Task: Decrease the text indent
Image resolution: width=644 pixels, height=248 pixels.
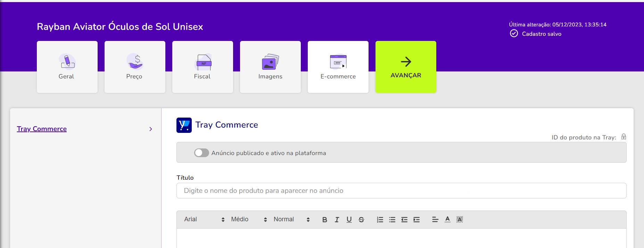Action: click(404, 220)
